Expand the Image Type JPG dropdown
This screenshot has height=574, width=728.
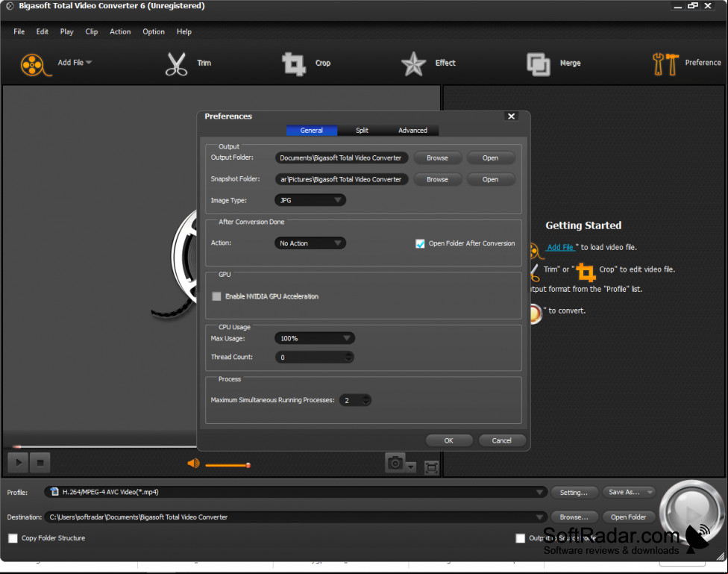[x=310, y=200]
